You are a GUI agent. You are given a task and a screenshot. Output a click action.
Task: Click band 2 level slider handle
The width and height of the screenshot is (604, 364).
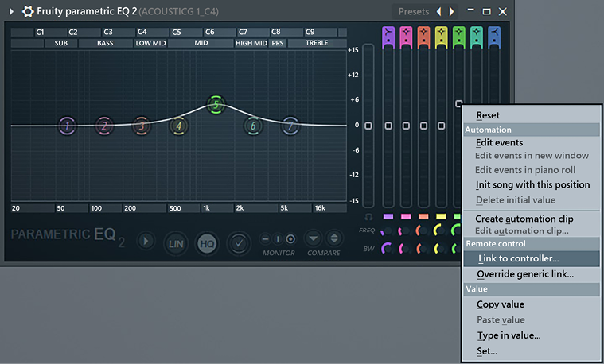[406, 126]
